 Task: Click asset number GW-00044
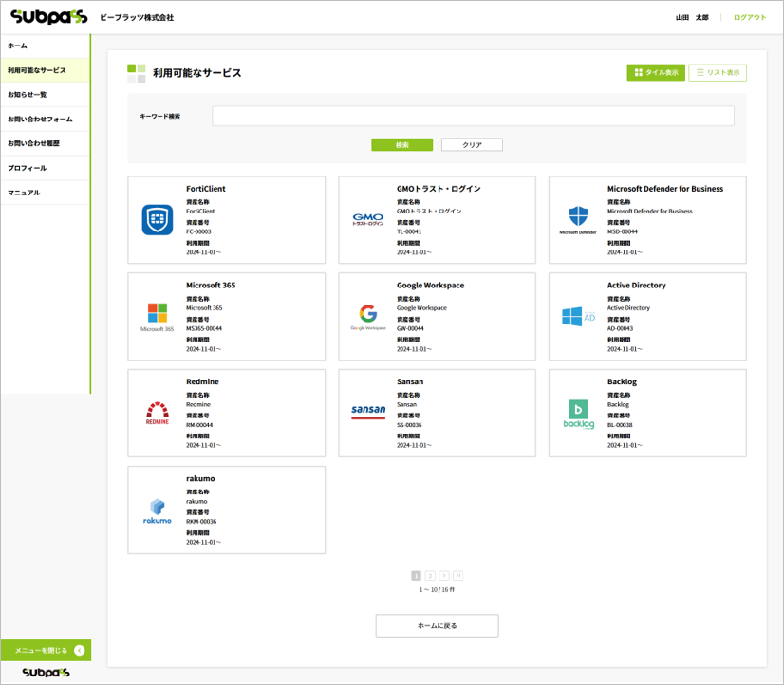coord(410,329)
